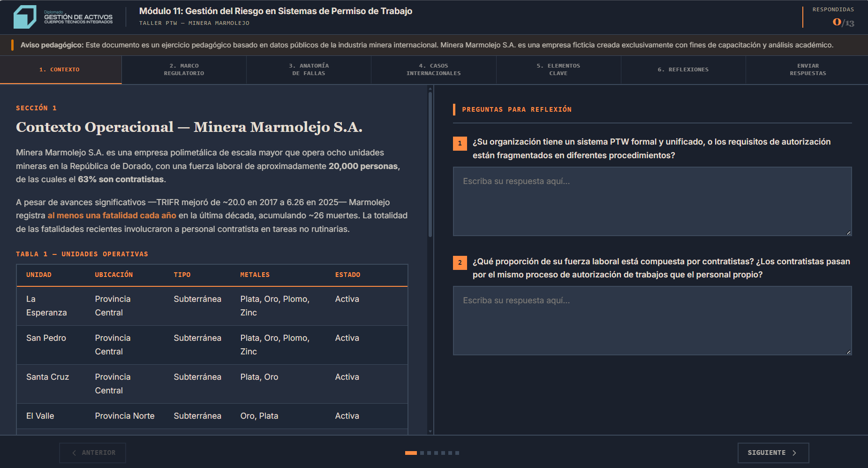This screenshot has height=468, width=868.
Task: Click the 'Sección 1' label
Action: click(x=36, y=108)
